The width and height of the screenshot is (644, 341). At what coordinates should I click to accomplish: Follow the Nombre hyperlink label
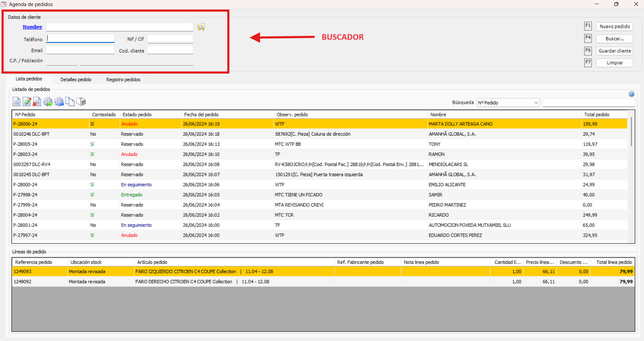(x=32, y=27)
